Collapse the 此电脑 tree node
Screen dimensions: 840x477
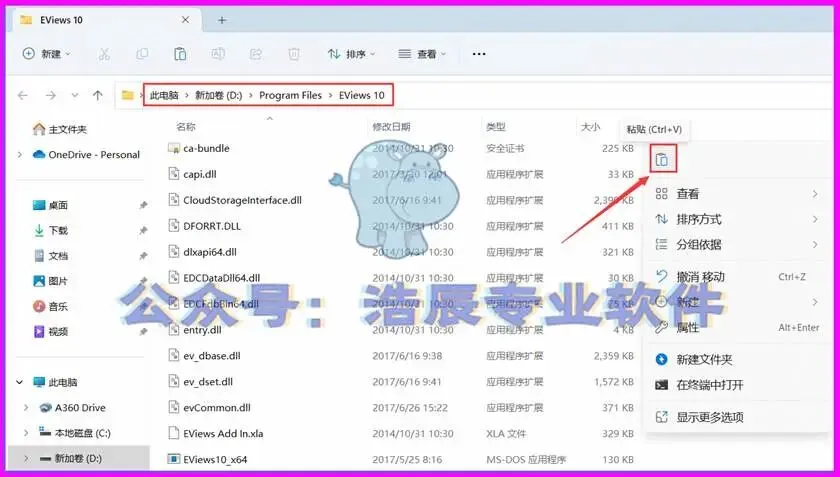20,382
